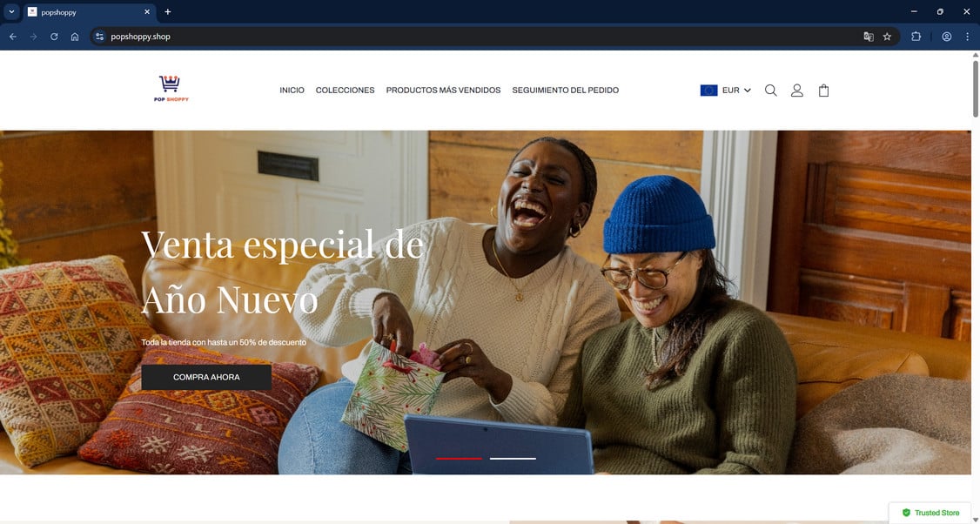Go to the browser home page icon

tap(75, 37)
